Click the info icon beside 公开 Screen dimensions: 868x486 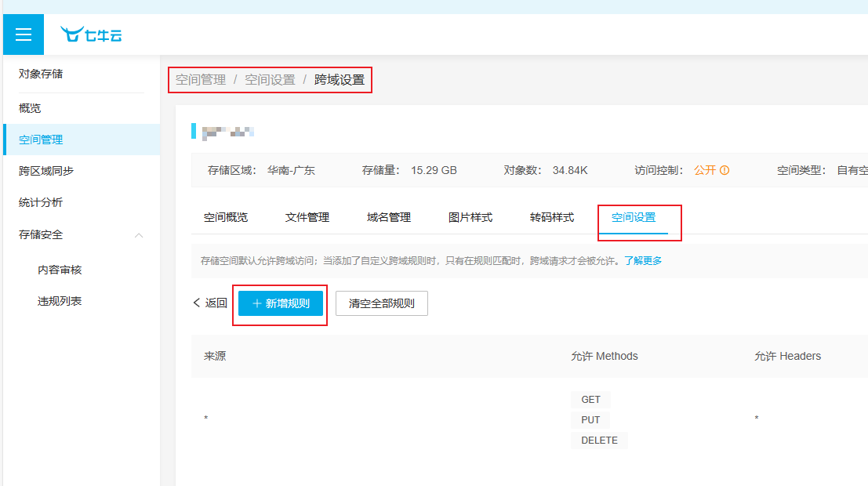click(x=725, y=170)
